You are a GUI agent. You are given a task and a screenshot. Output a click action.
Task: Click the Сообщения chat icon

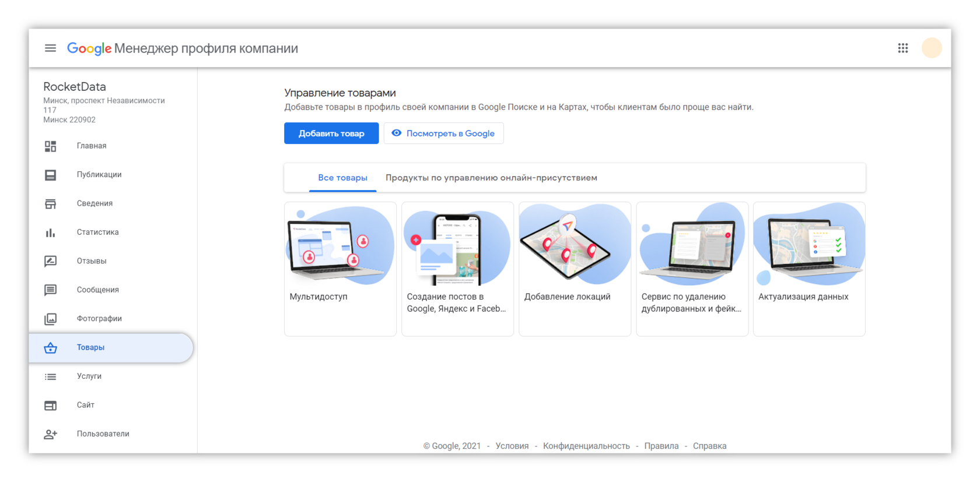tap(51, 290)
